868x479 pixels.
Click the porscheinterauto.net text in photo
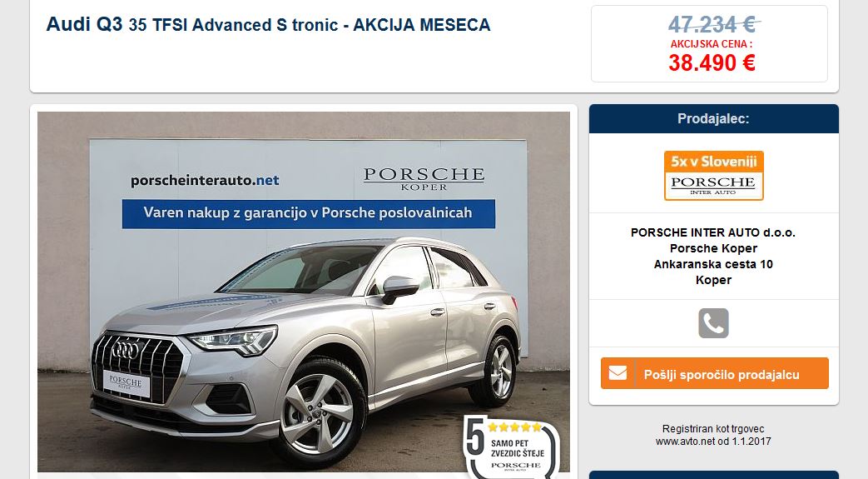coord(205,181)
